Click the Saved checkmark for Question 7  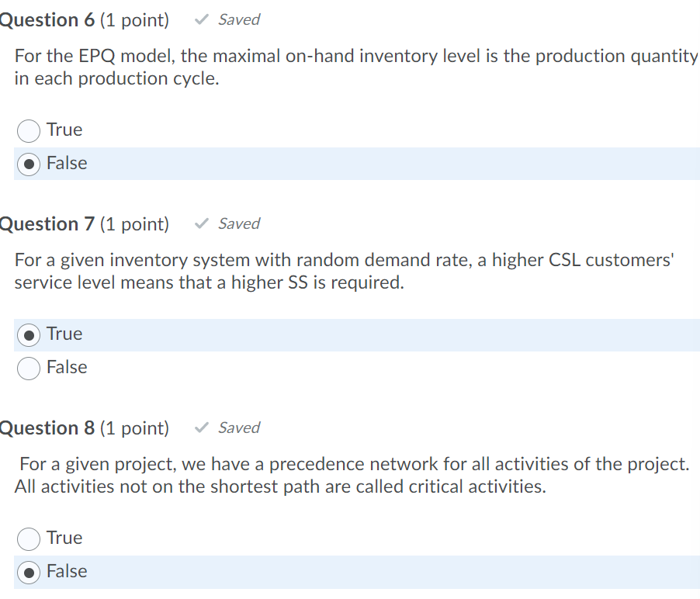tap(200, 223)
